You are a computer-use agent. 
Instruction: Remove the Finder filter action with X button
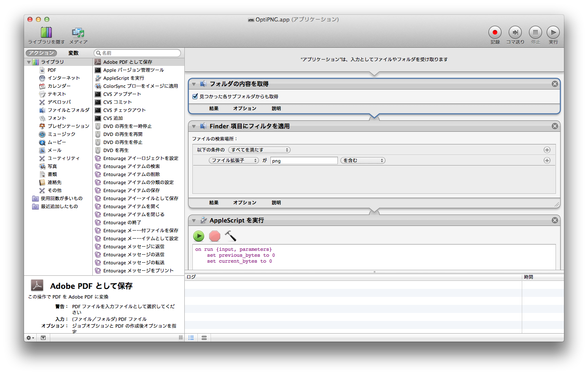[555, 126]
